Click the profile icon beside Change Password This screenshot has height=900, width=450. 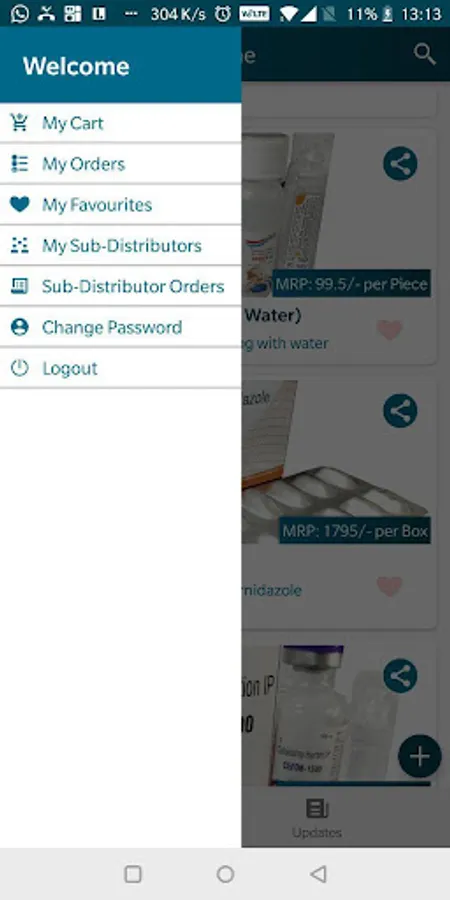pos(20,327)
